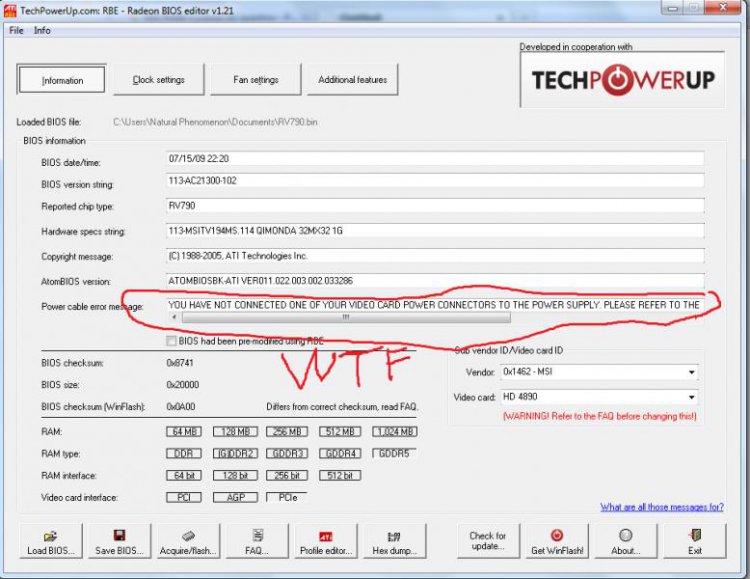Open FAQ document icon
Screen dimensions: 750x579
click(257, 535)
